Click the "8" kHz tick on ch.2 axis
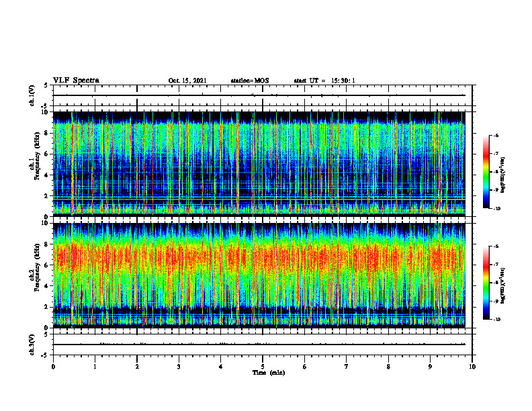The height and width of the screenshot is (411, 532). click(x=47, y=244)
